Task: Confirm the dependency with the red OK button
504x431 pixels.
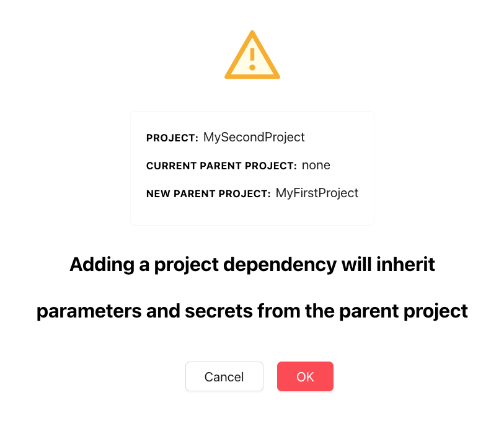Action: click(305, 376)
